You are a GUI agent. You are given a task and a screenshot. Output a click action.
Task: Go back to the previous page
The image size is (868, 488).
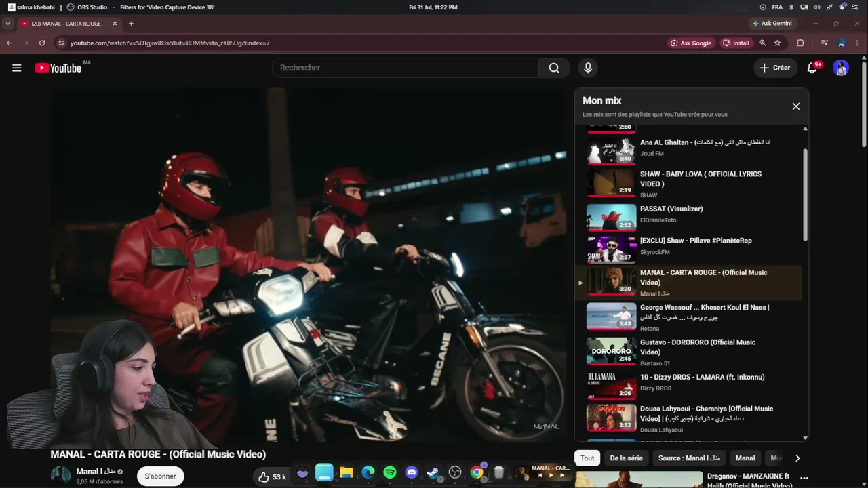coord(9,43)
